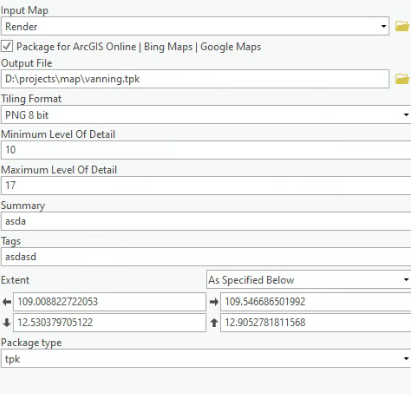Uncheck Package for ArcGIS Online checkbox

tap(7, 46)
